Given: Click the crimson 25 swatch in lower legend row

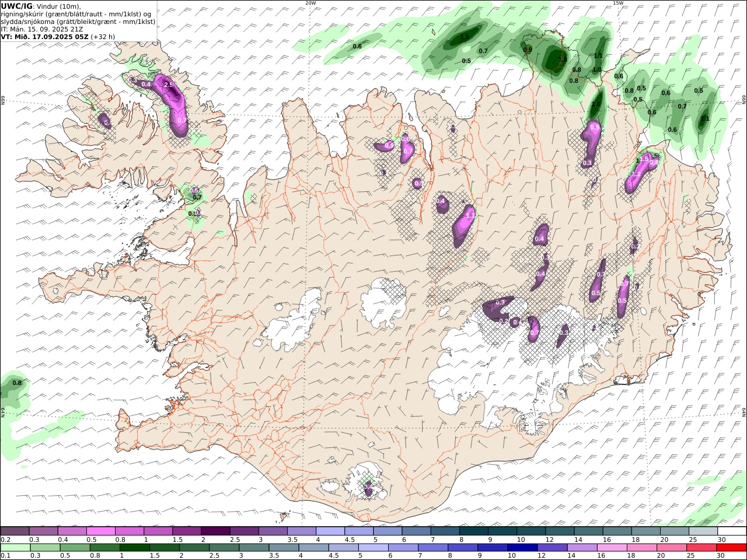Looking at the screenshot, I should (701, 548).
